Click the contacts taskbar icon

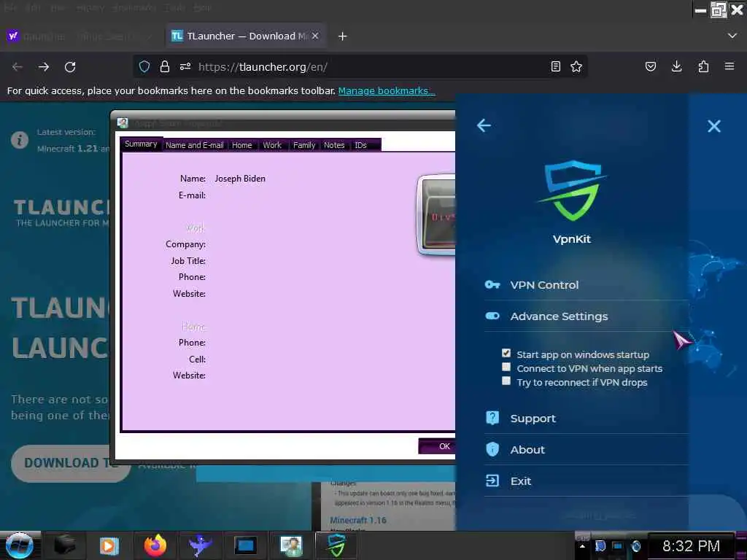click(291, 545)
